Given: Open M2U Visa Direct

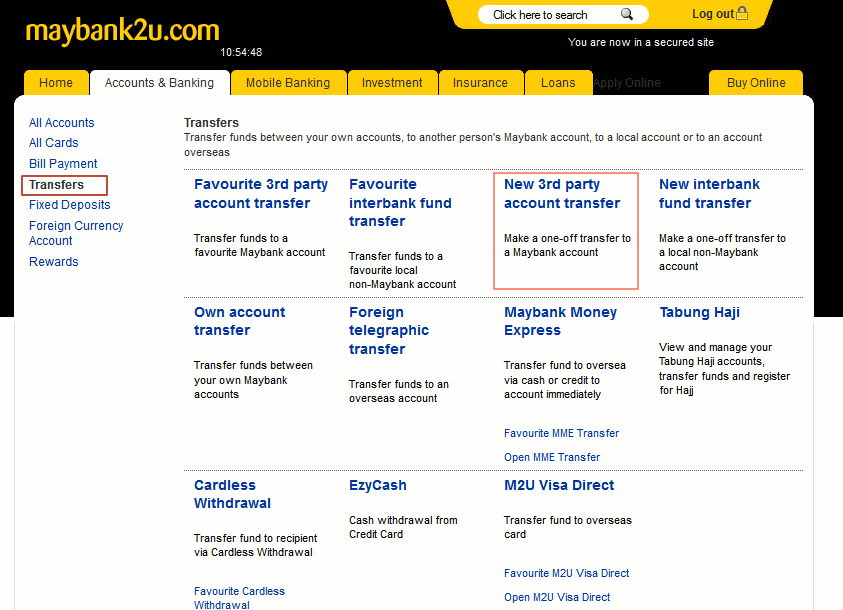Looking at the screenshot, I should click(x=559, y=485).
